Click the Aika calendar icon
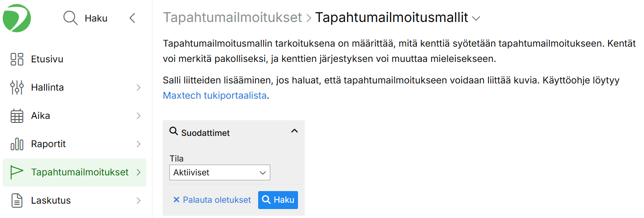Viewport: 644px width, 218px height. pos(17,116)
